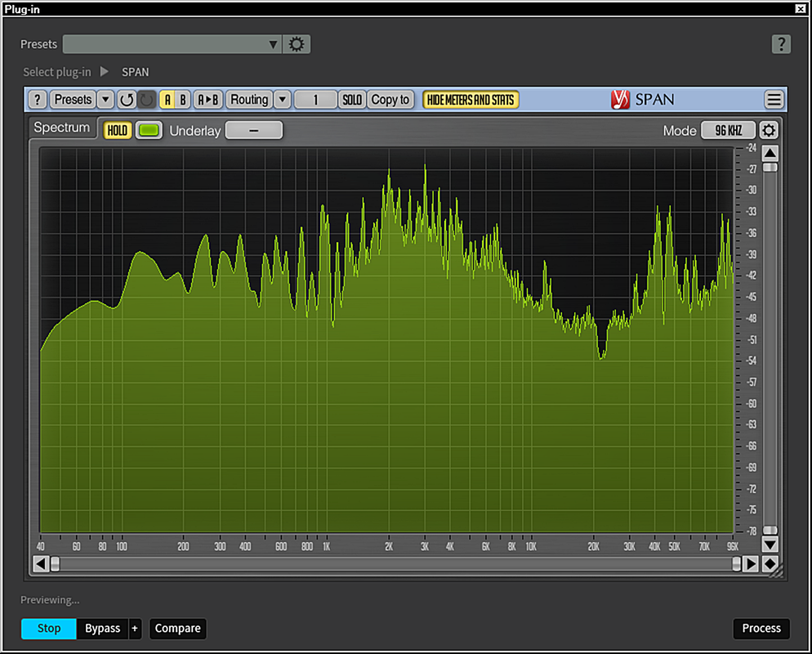Click the Voxengo logo icon
The image size is (812, 654).
(x=620, y=100)
